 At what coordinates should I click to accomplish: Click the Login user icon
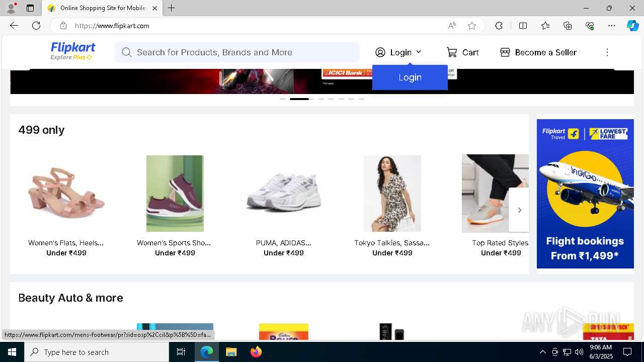pyautogui.click(x=380, y=52)
